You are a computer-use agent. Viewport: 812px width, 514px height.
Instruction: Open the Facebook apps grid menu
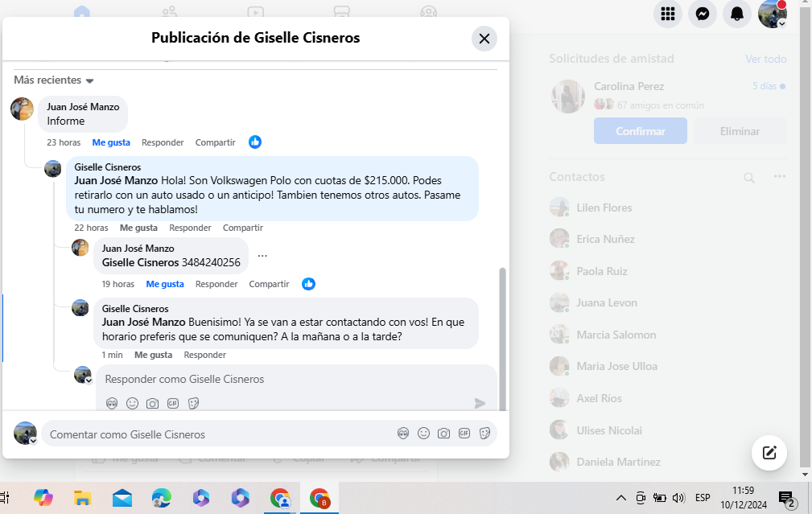[667, 14]
